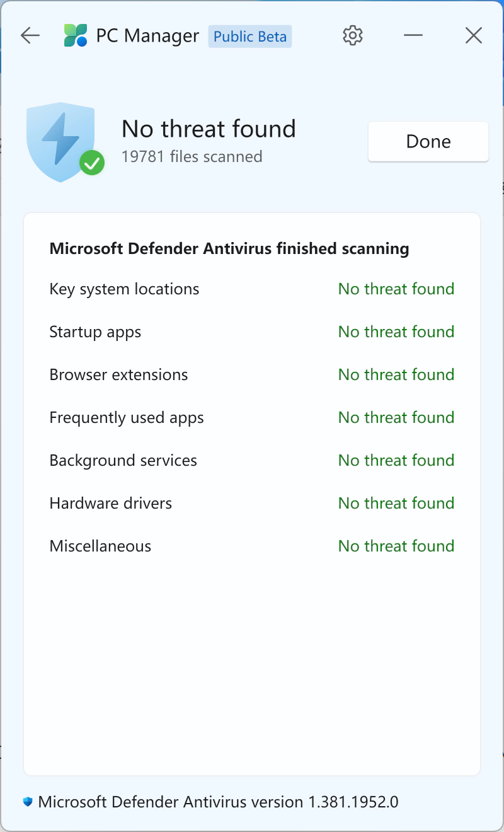Open settings via the gear icon
The image size is (504, 832).
click(x=353, y=36)
